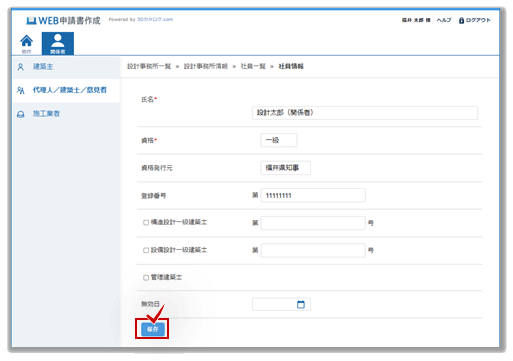Click the 建築主 person icon in sidebar
The image size is (513, 361).
tap(21, 67)
